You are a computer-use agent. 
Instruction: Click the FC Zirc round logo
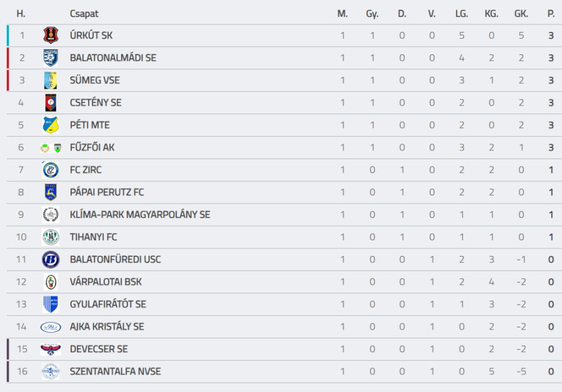51,170
